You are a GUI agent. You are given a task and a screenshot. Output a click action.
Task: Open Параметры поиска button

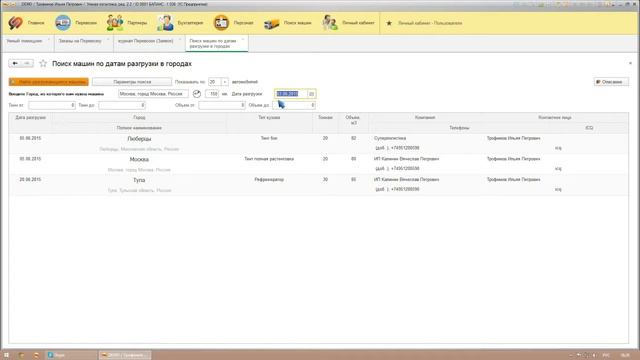tap(132, 82)
